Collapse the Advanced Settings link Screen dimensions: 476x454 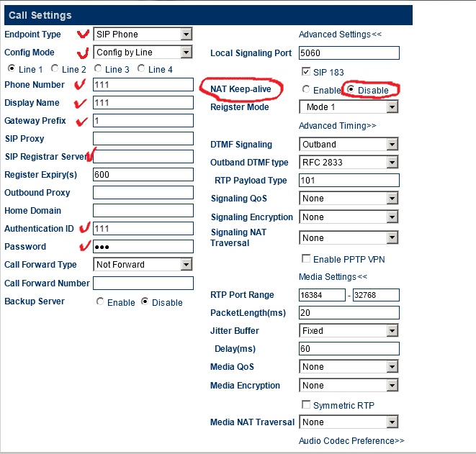(340, 35)
